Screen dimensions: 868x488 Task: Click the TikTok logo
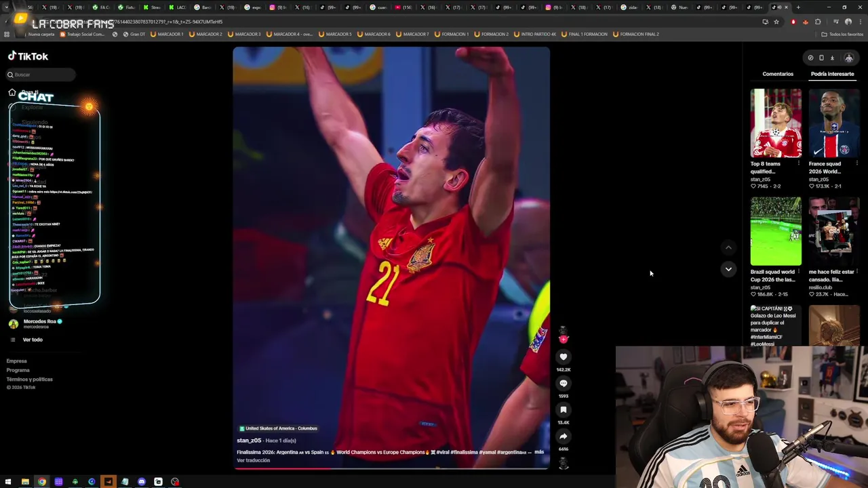(28, 56)
